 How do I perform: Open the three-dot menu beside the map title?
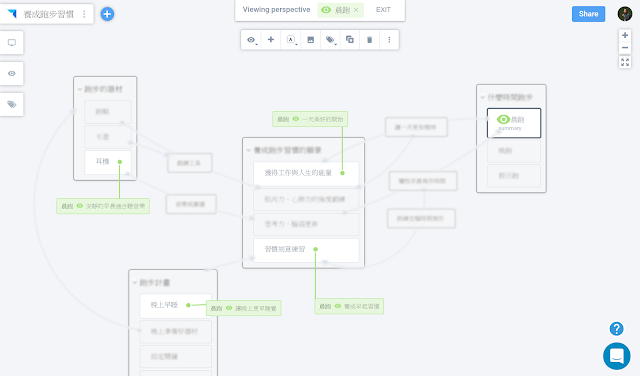point(84,14)
